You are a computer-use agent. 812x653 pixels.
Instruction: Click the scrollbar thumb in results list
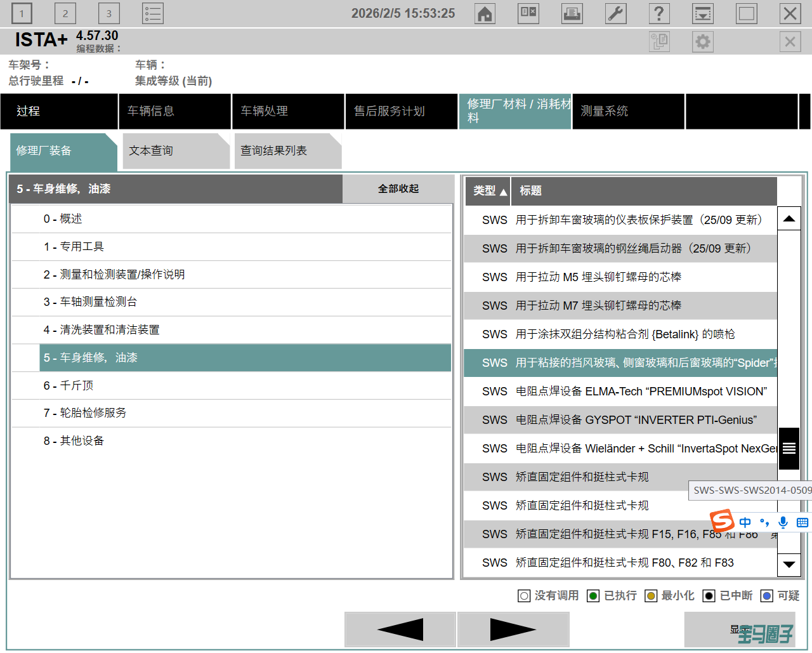(x=789, y=448)
